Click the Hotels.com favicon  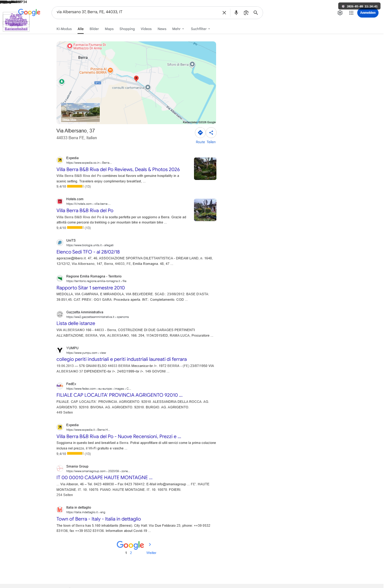[x=60, y=201]
